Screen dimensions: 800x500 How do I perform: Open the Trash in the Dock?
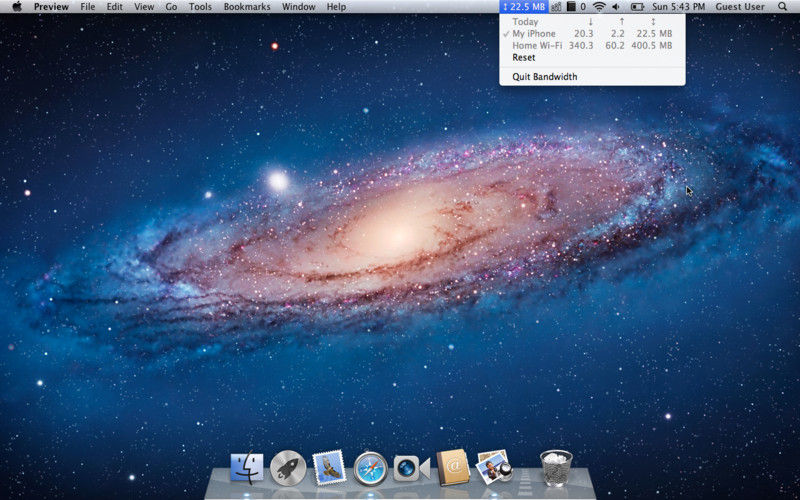click(556, 467)
